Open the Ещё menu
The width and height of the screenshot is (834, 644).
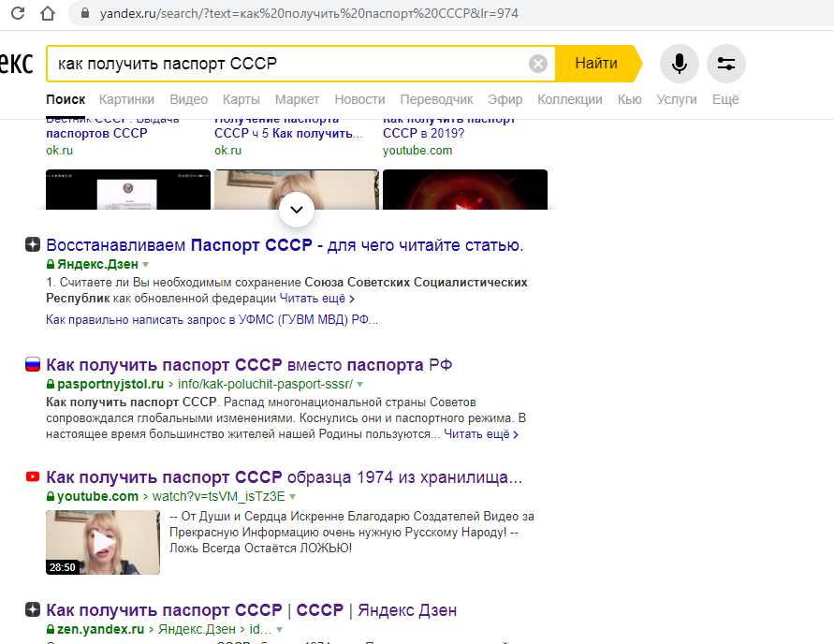pos(725,99)
